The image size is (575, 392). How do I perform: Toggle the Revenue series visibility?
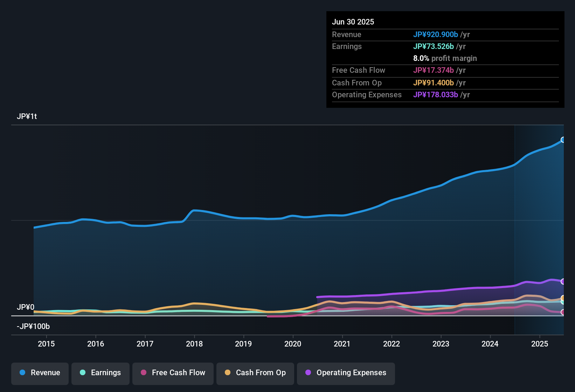(x=40, y=373)
